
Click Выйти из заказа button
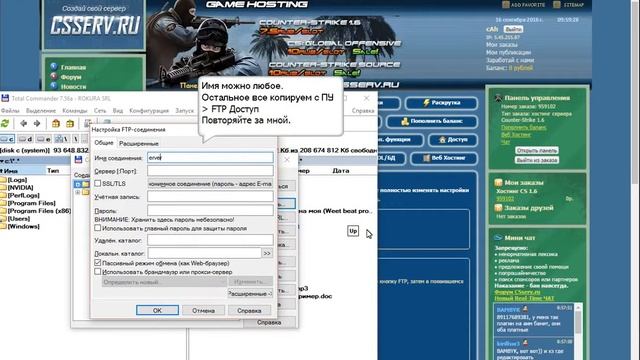(x=537, y=160)
